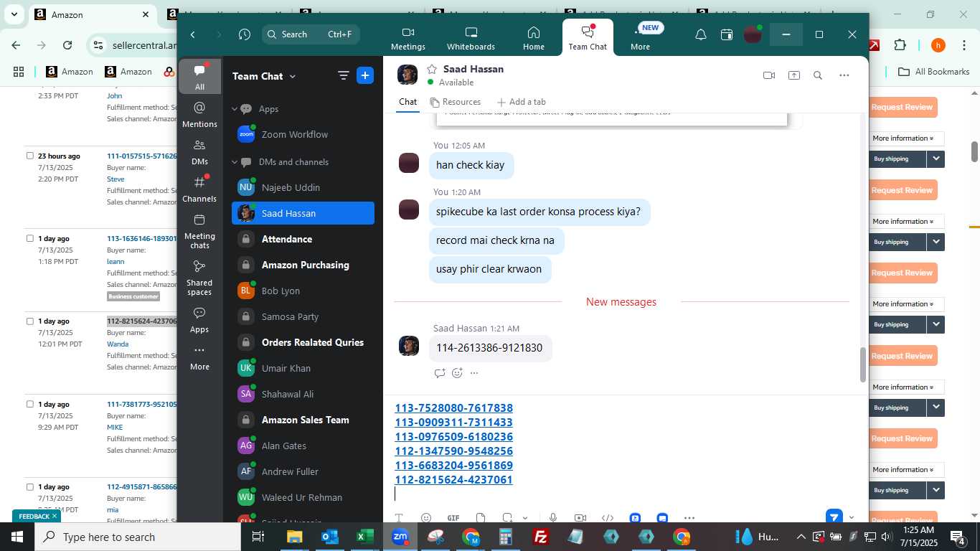Open history clock icon in Zoom
The height and width of the screenshot is (551, 980).
pos(245,34)
